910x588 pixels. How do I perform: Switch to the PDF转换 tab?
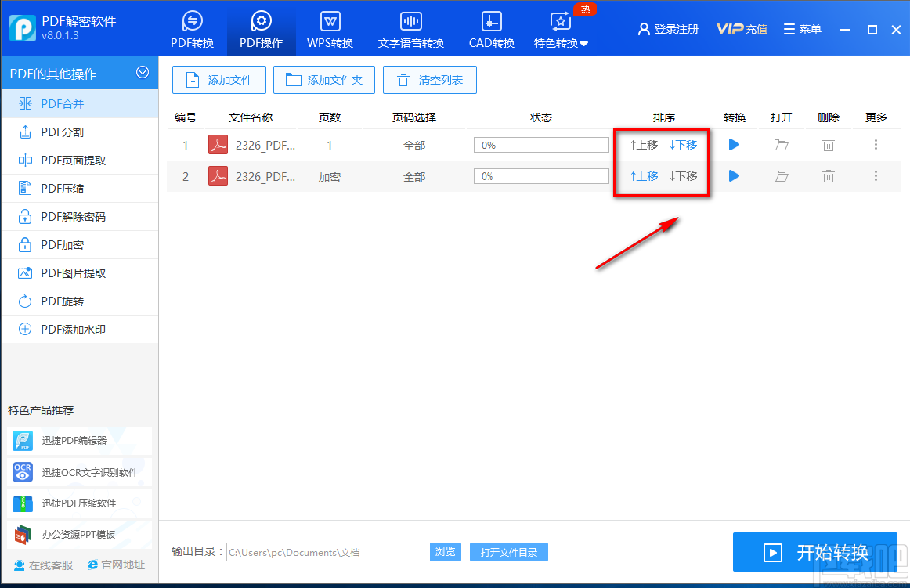click(x=193, y=29)
